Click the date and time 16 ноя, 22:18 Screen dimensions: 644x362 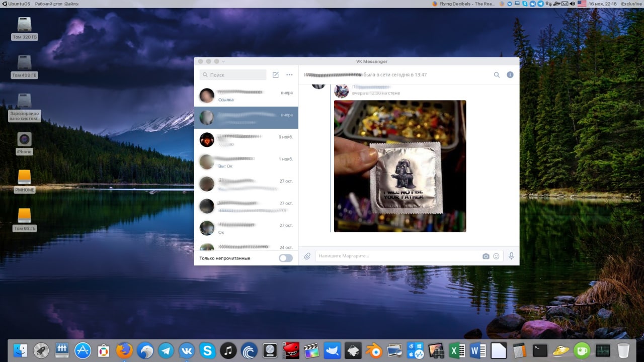602,4
